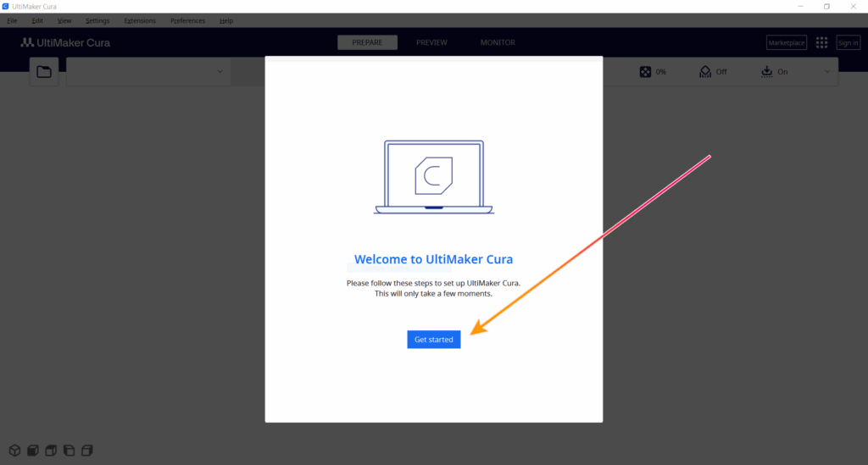This screenshot has width=868, height=465.
Task: Open the Help menu
Action: coord(225,20)
